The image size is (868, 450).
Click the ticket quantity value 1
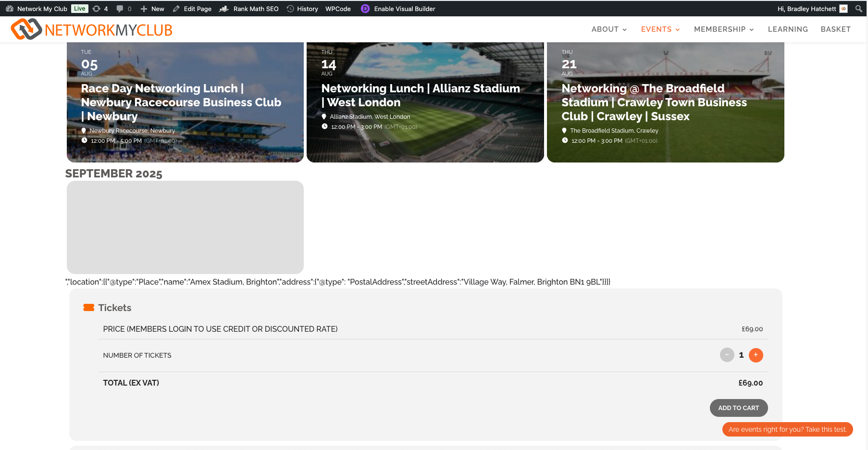[x=741, y=355]
